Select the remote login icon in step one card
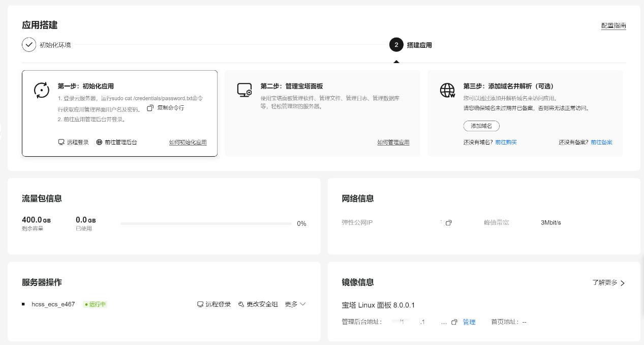This screenshot has width=644, height=345. [x=62, y=142]
